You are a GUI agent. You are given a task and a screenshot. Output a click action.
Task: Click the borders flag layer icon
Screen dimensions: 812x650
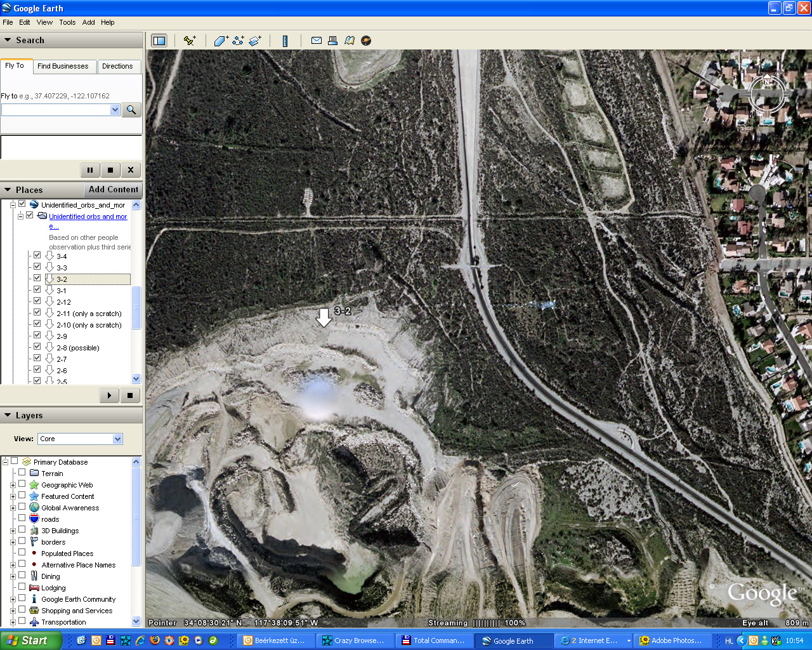(x=34, y=542)
